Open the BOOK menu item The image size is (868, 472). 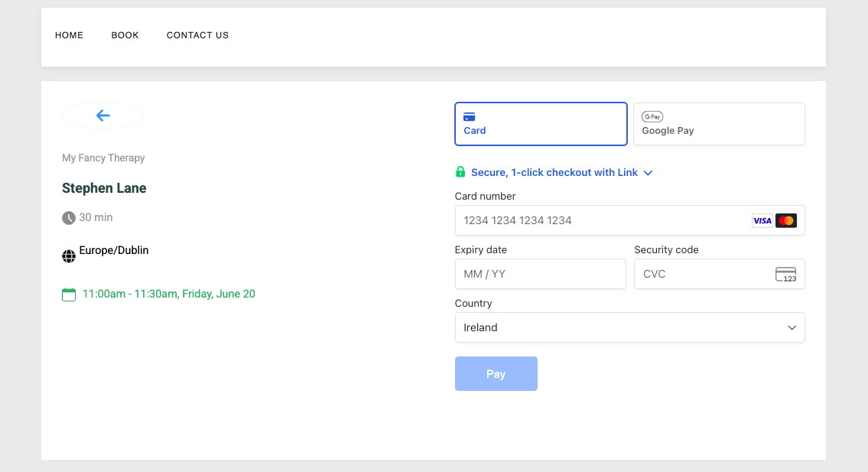[125, 35]
